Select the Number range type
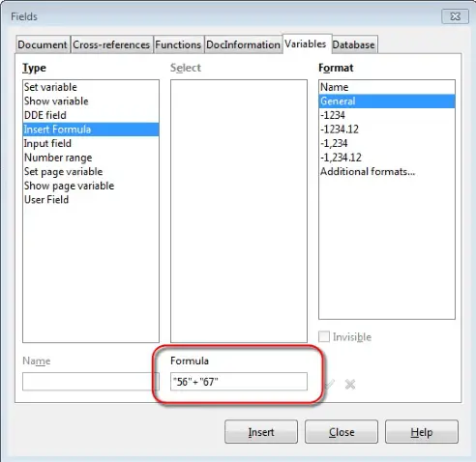 tap(91, 158)
